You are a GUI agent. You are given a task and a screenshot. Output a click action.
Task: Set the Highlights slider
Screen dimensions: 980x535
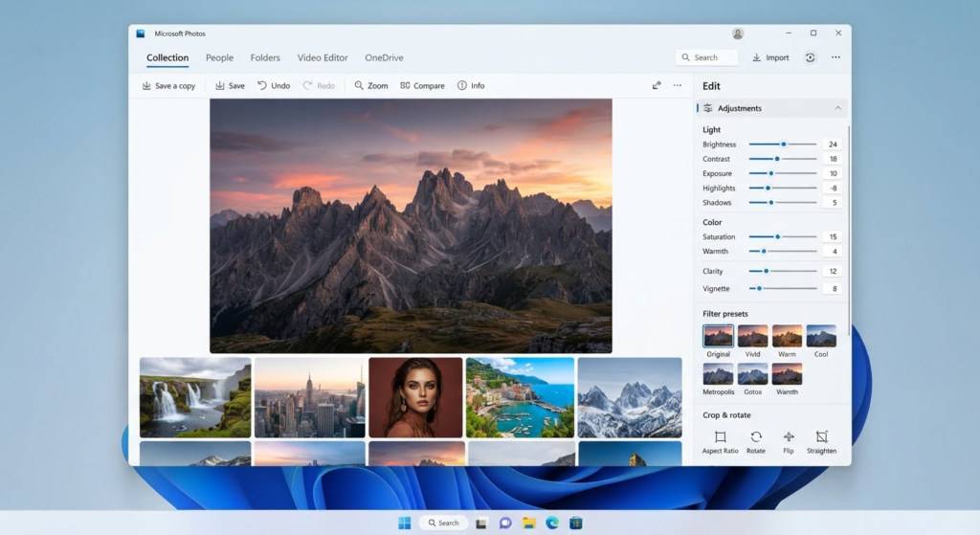point(783,189)
